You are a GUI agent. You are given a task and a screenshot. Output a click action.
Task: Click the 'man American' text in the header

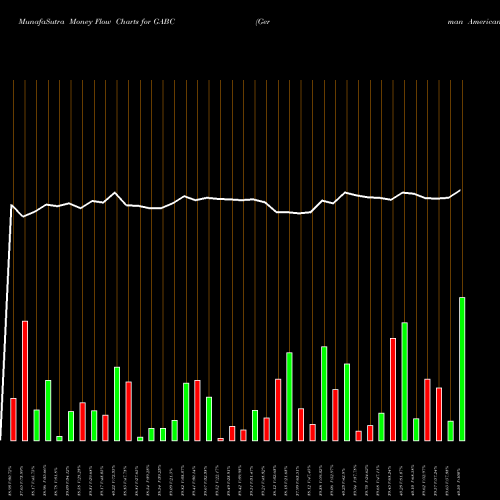[474, 22]
